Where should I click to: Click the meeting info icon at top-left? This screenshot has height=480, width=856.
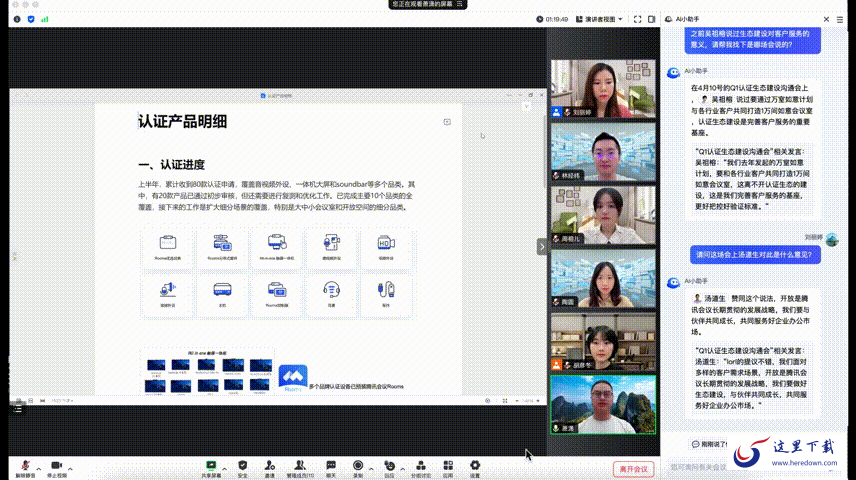coord(17,18)
